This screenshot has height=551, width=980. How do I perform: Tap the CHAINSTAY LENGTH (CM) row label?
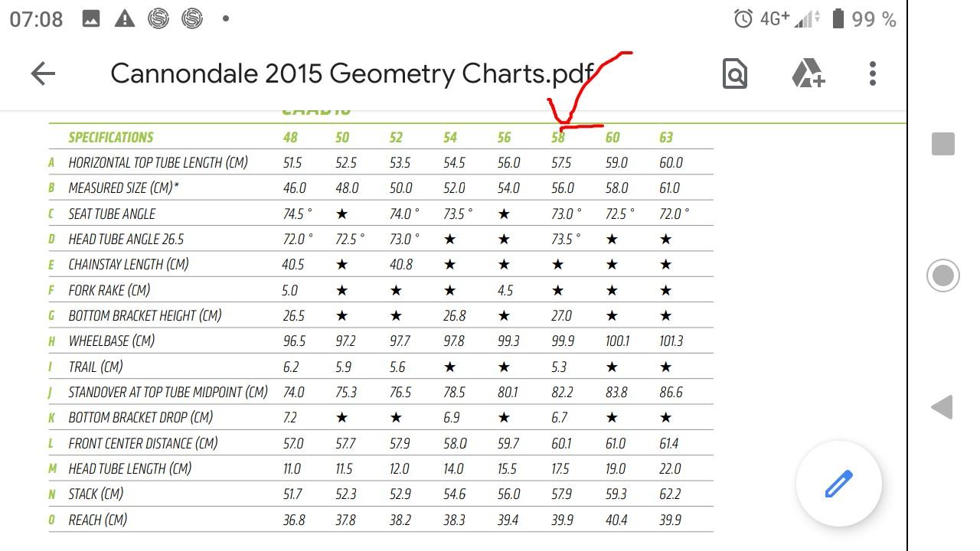129,265
